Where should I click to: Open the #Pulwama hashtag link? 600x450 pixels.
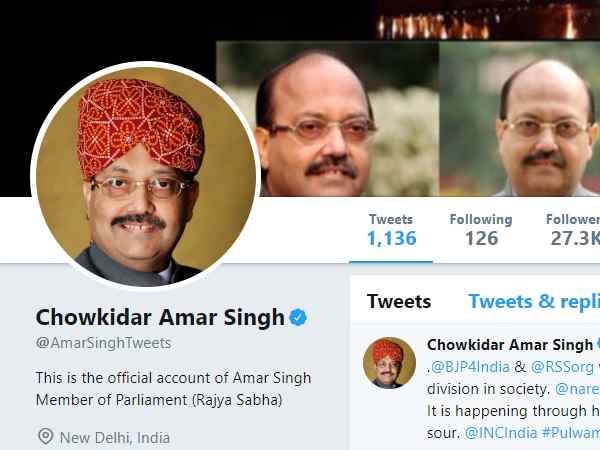571,433
